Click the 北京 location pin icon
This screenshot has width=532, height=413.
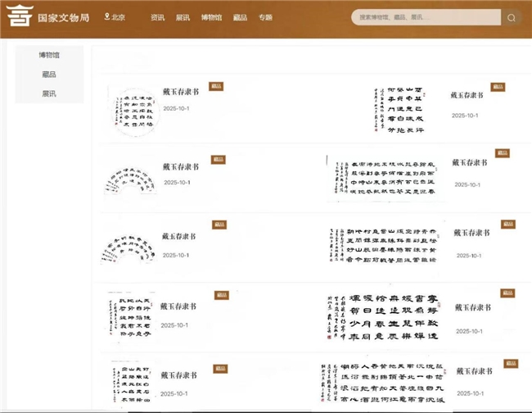tap(106, 17)
